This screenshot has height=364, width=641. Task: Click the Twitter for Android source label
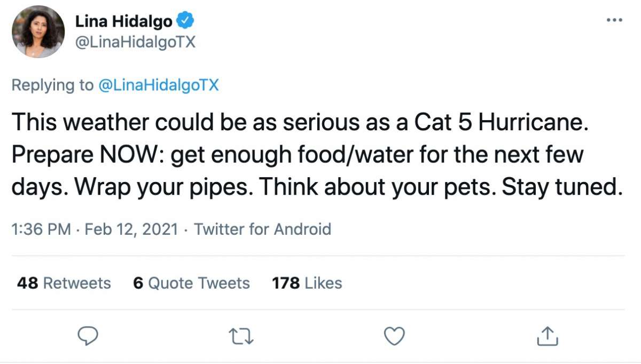click(x=262, y=230)
